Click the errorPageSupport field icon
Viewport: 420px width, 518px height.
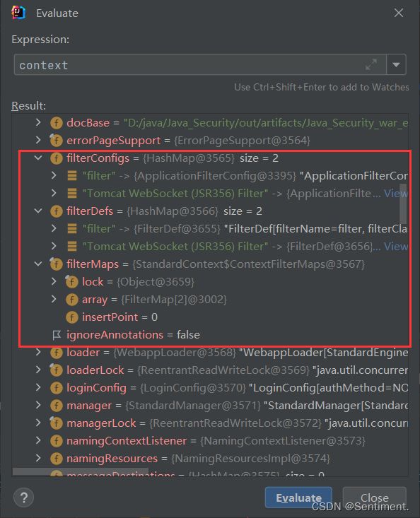(57, 141)
